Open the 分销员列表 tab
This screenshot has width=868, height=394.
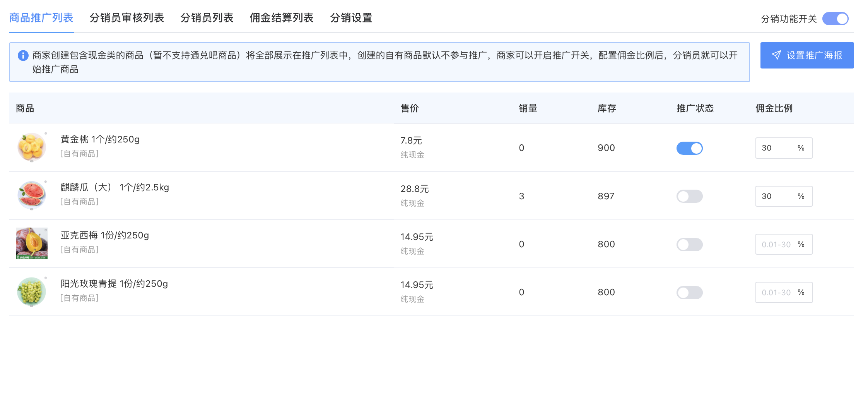tap(207, 18)
